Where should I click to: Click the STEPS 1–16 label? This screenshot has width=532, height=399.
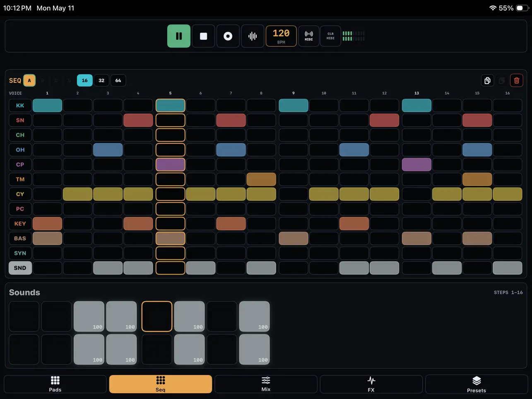tap(508, 292)
